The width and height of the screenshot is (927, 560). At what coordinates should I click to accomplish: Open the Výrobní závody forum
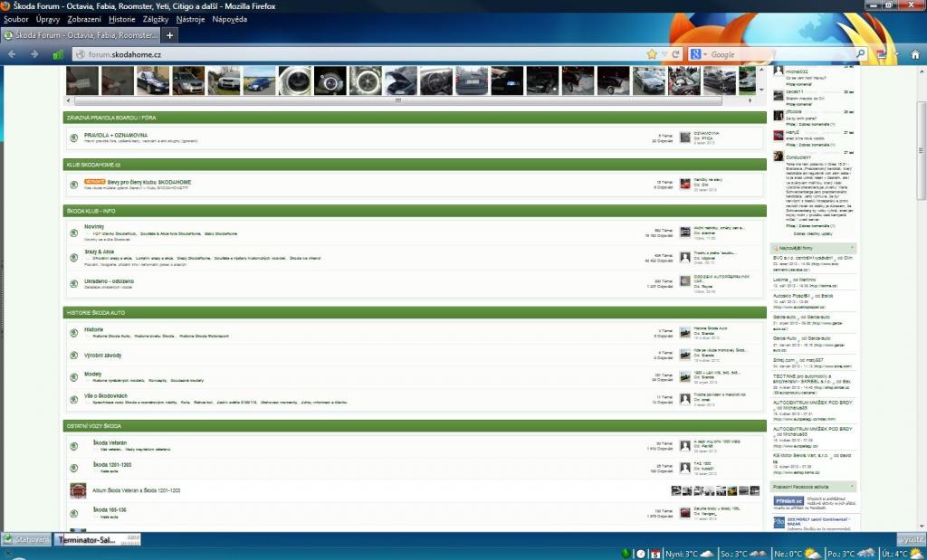coord(103,355)
